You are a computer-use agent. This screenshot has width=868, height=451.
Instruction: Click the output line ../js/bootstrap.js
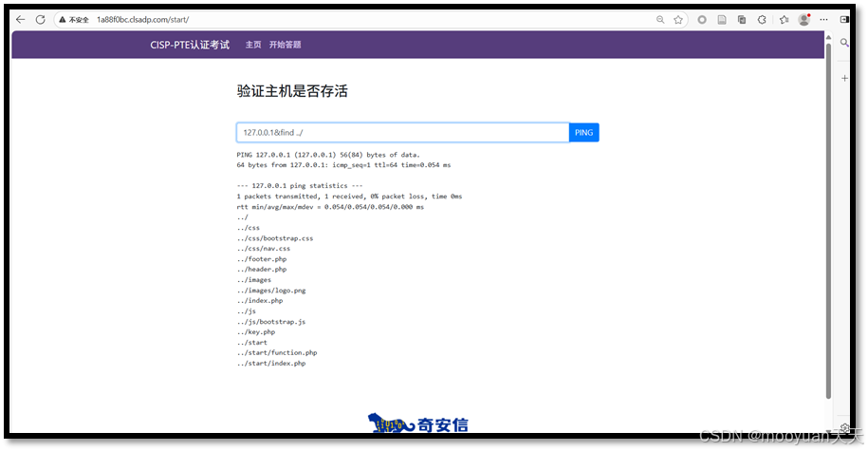271,321
